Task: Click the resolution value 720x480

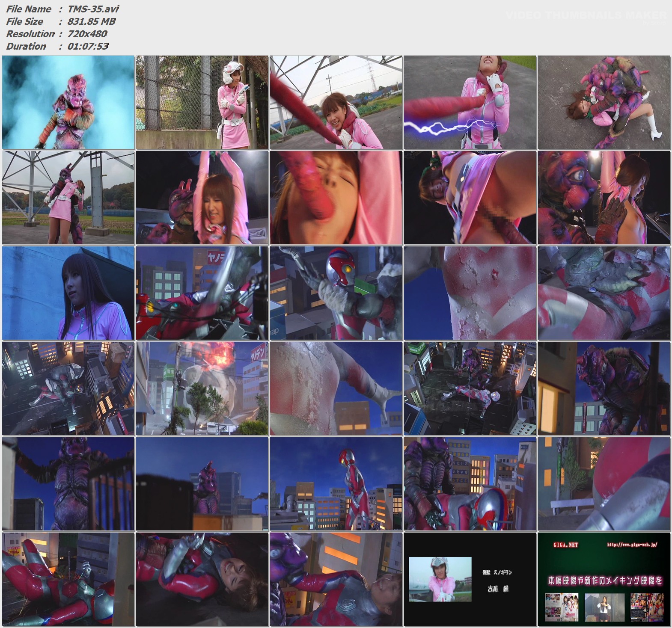Action: pyautogui.click(x=87, y=34)
